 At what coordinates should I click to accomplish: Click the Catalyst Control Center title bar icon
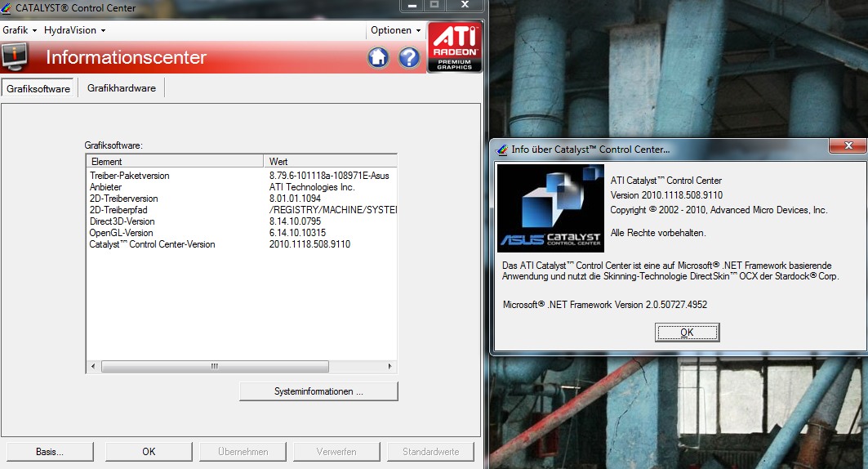point(6,7)
